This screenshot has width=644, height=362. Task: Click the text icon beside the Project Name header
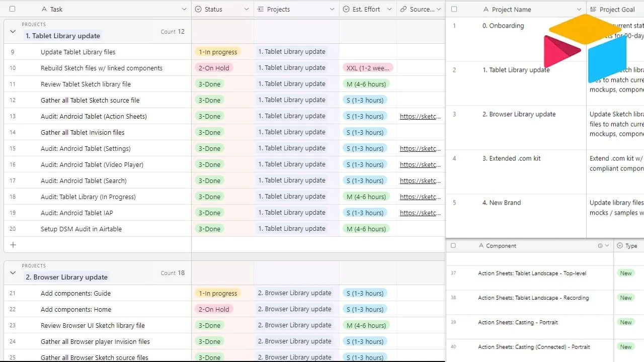[486, 10]
